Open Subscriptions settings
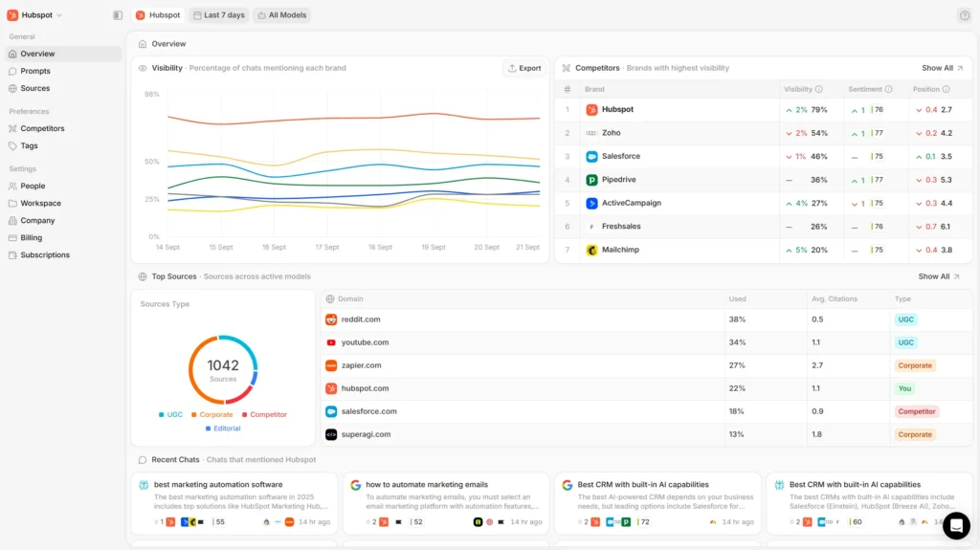 pyautogui.click(x=62, y=255)
